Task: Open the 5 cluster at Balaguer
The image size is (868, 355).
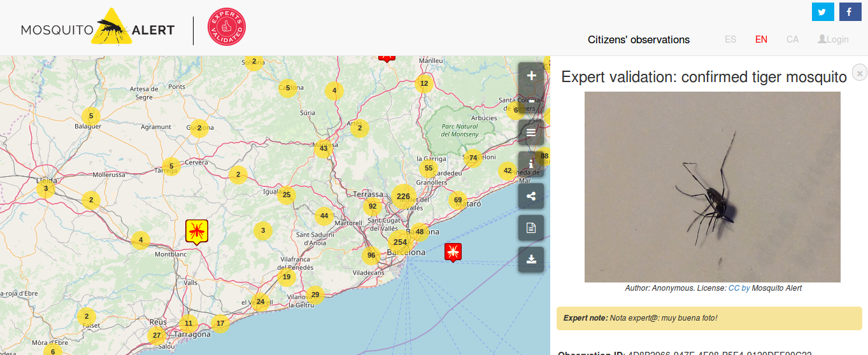Action: 91,116
